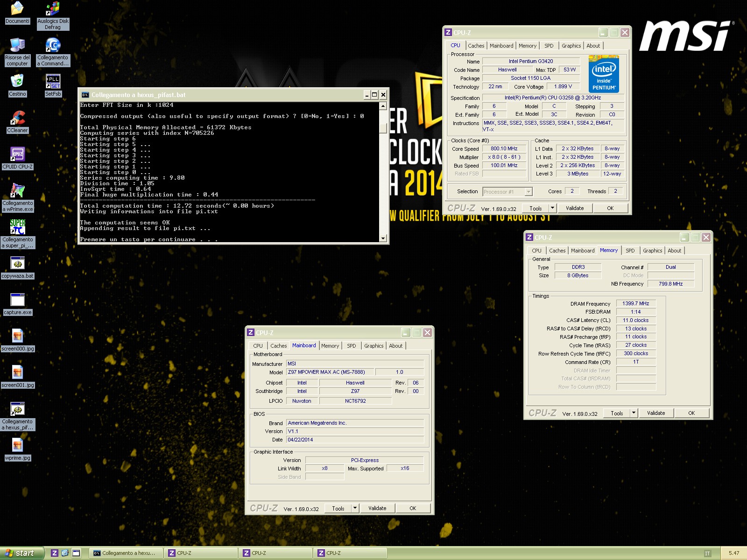Screen dimensions: 747x560
Task: Select the SetFsb desktop icon
Action: click(x=53, y=81)
